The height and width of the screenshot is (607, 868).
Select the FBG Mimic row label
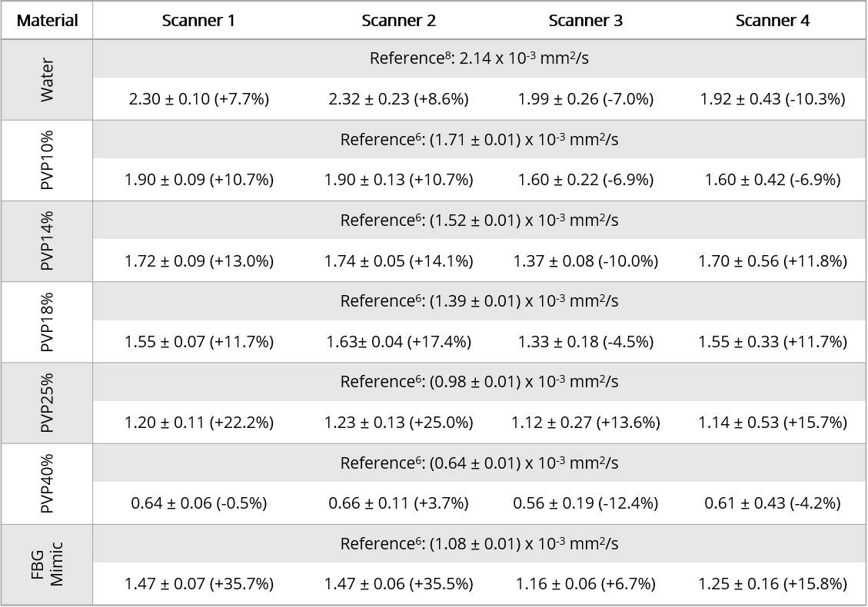[x=48, y=564]
